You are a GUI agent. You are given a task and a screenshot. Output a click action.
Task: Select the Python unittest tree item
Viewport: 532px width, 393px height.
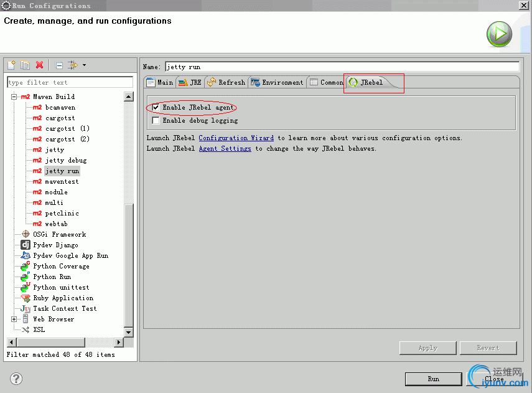(x=61, y=287)
